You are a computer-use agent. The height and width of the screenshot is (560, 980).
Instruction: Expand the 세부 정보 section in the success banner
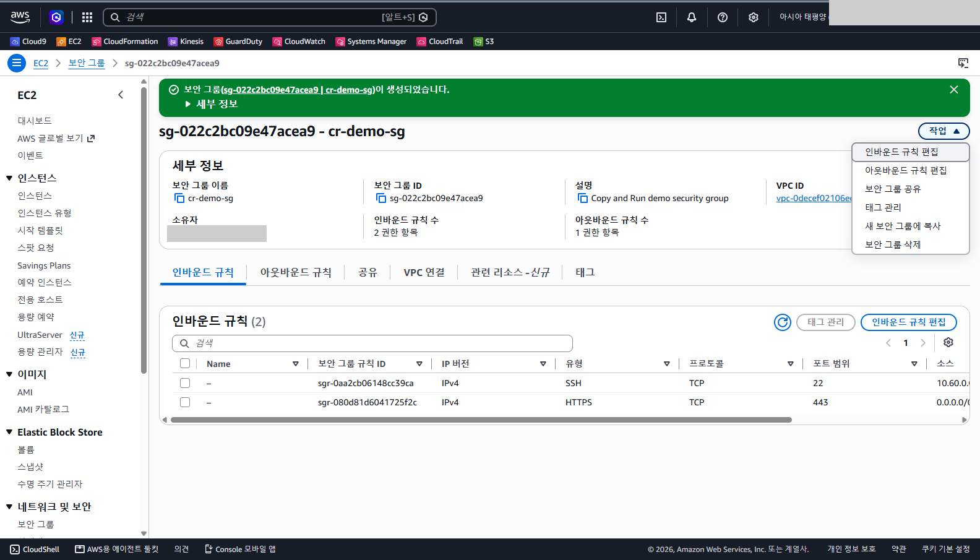(x=211, y=104)
